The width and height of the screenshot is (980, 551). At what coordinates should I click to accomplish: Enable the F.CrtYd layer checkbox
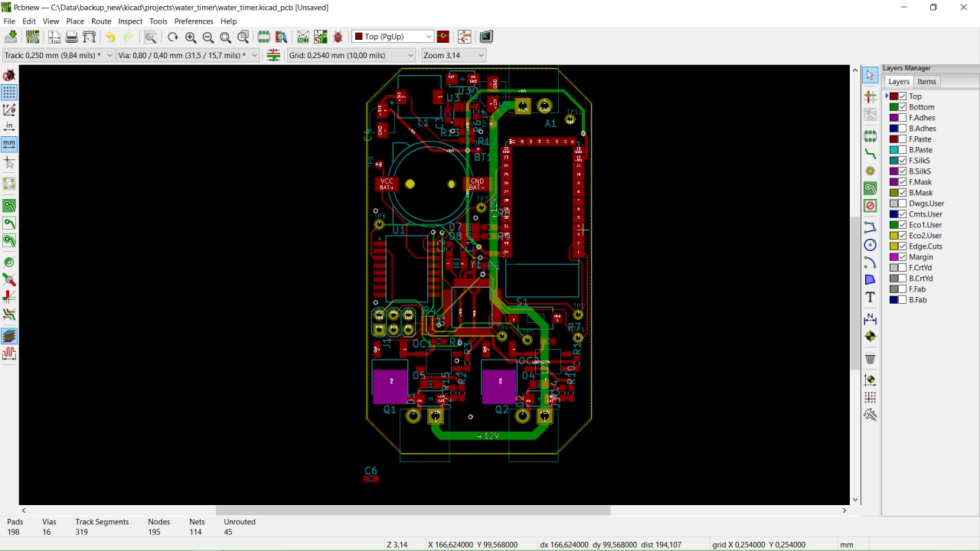click(x=903, y=268)
